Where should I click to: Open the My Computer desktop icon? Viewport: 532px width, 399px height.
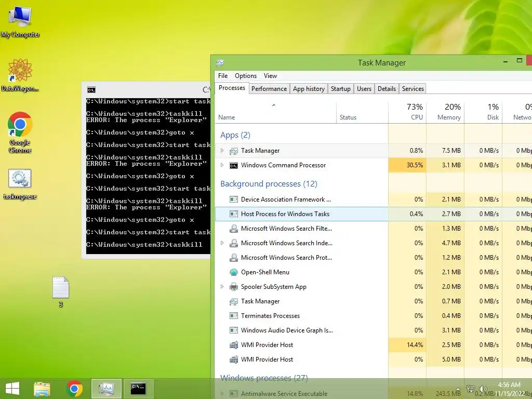click(x=20, y=21)
